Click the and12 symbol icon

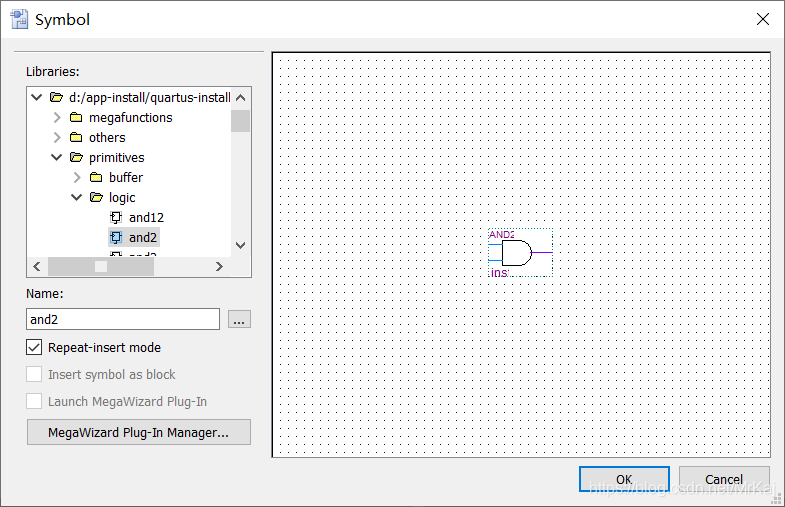(x=116, y=218)
